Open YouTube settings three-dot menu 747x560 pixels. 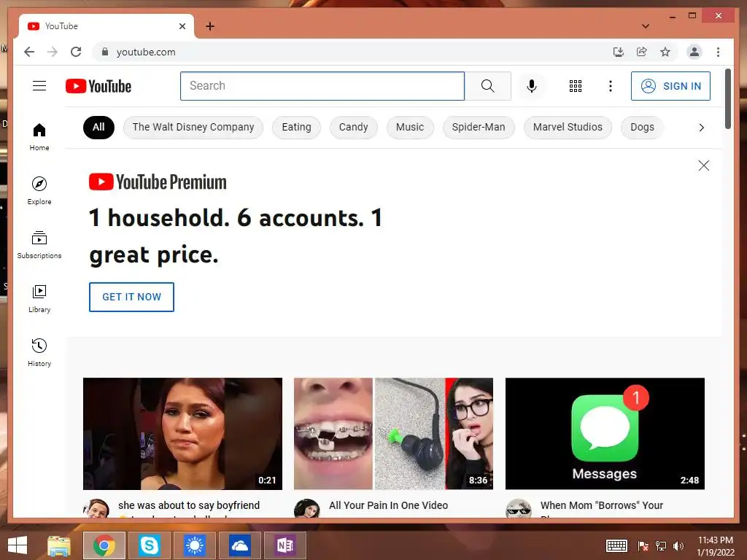click(x=611, y=86)
